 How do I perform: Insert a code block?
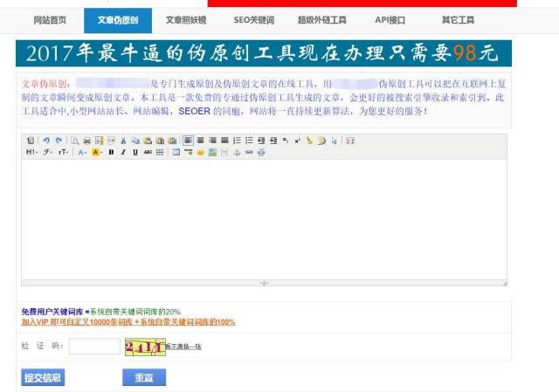[112, 141]
